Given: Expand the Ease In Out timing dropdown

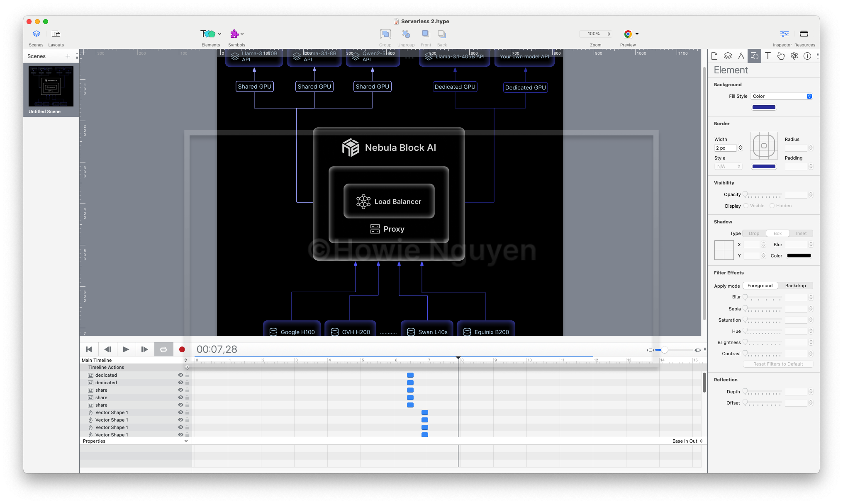Looking at the screenshot, I should tap(687, 441).
